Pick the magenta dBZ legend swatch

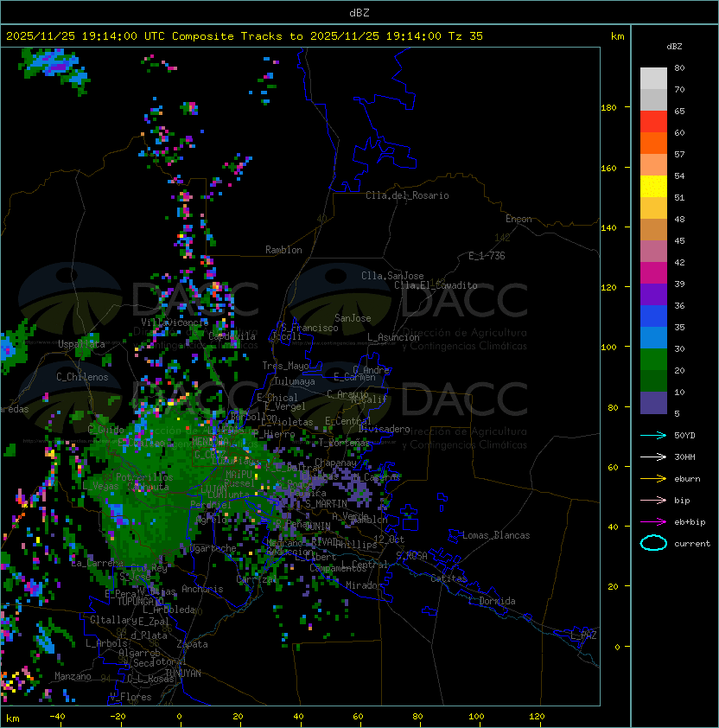[x=653, y=273]
